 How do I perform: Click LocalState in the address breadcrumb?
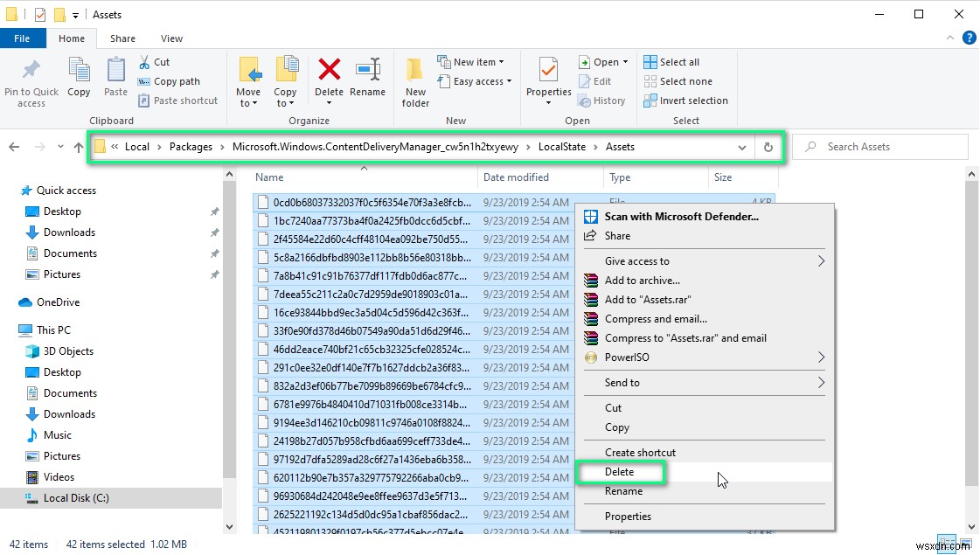(562, 147)
